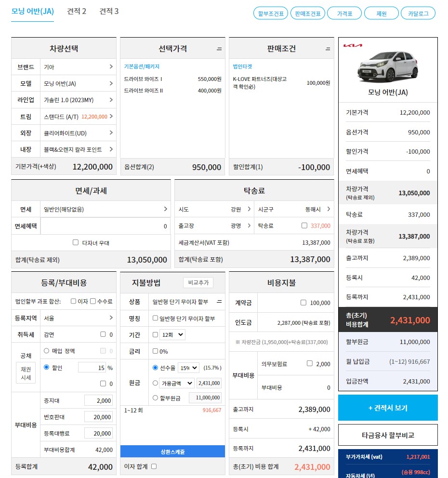Click the 비교추가 button
Screen dimensions: 448x478
pyautogui.click(x=198, y=282)
